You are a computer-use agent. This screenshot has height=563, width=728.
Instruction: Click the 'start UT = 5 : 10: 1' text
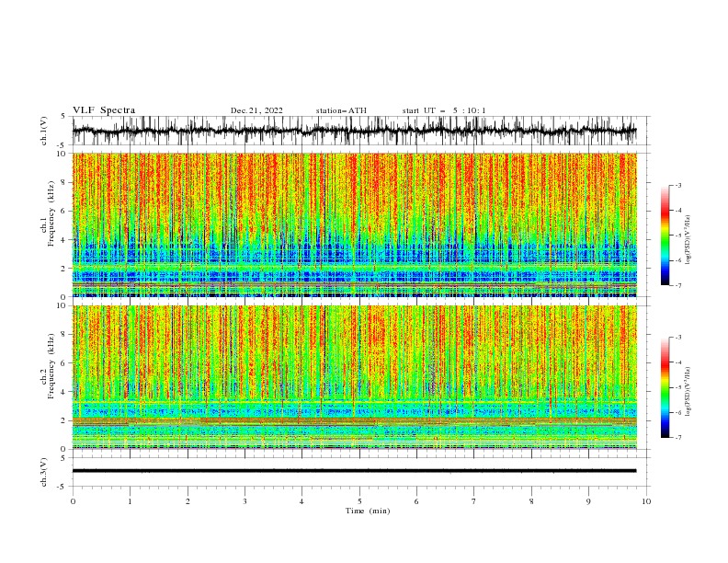(x=444, y=110)
